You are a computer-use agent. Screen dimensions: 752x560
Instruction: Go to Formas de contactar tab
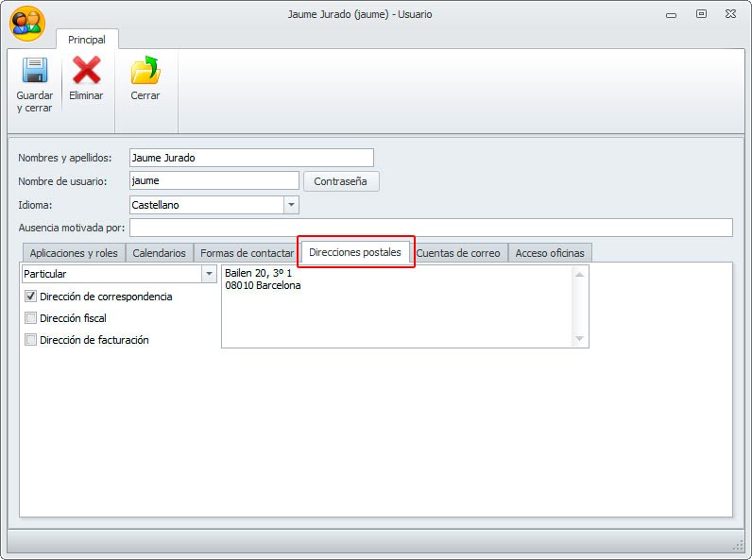click(x=247, y=253)
